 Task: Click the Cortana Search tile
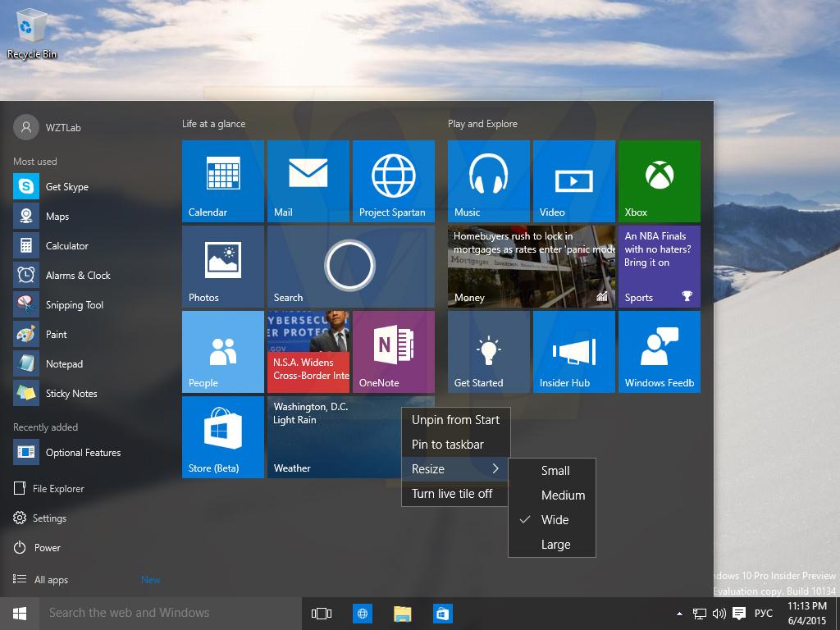351,267
